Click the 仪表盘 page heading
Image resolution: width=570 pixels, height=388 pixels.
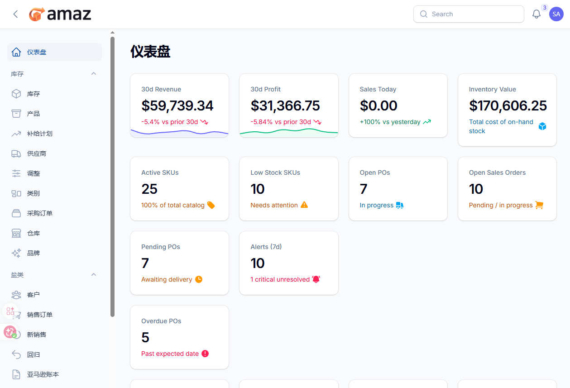pyautogui.click(x=150, y=52)
